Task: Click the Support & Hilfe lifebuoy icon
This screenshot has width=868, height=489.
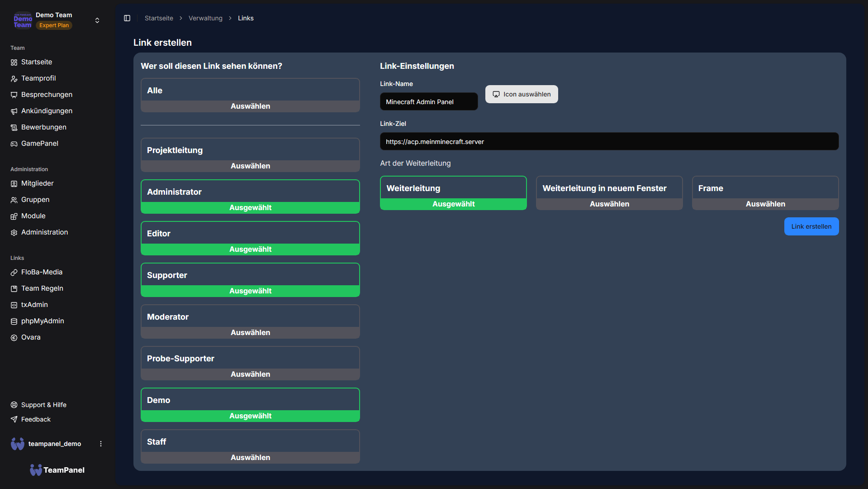Action: 14,405
